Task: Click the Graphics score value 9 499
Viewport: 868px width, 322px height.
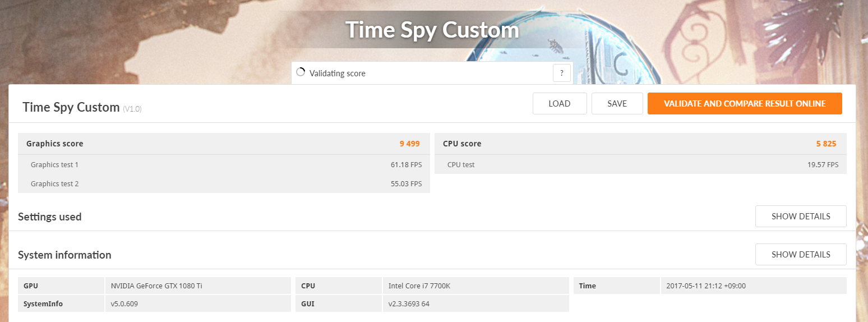Action: coord(409,144)
